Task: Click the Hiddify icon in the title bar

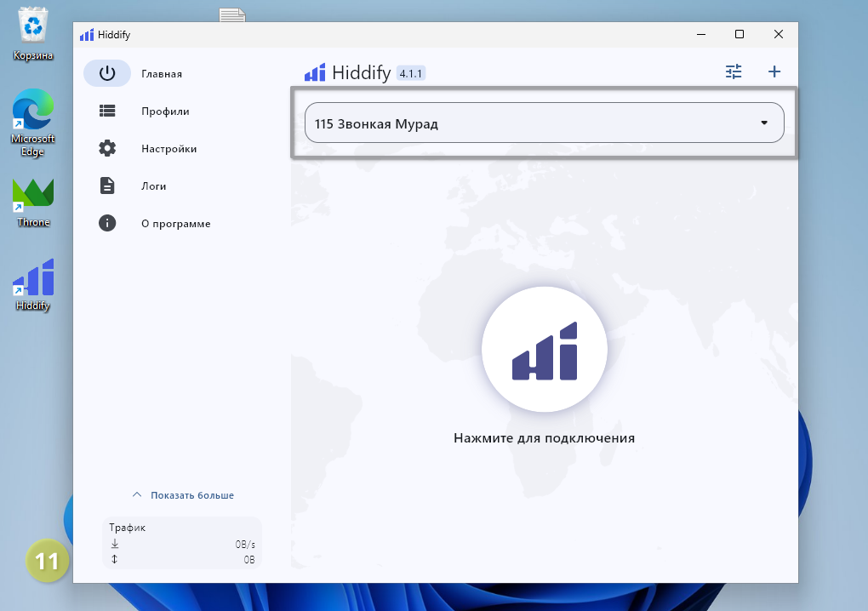Action: coord(87,35)
